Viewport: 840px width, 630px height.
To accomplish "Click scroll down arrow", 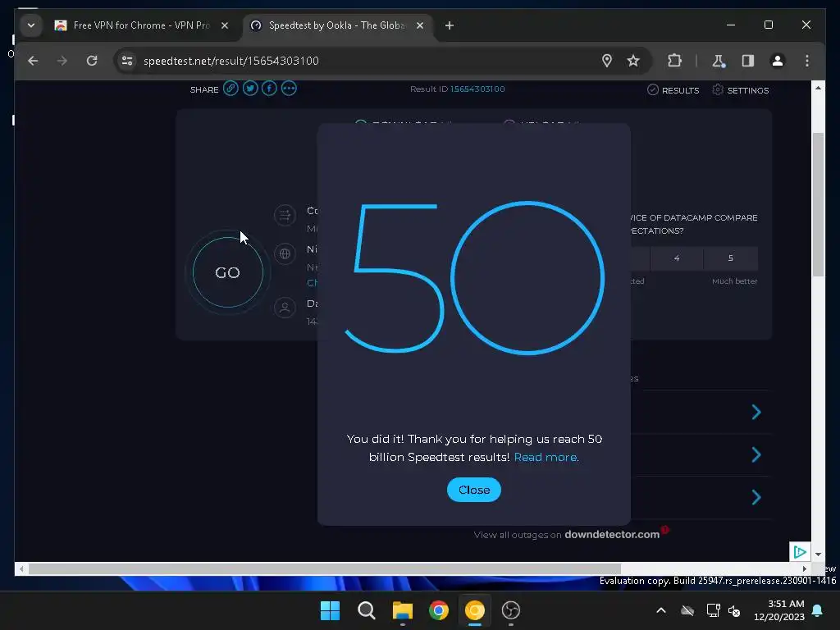I will pos(818,555).
